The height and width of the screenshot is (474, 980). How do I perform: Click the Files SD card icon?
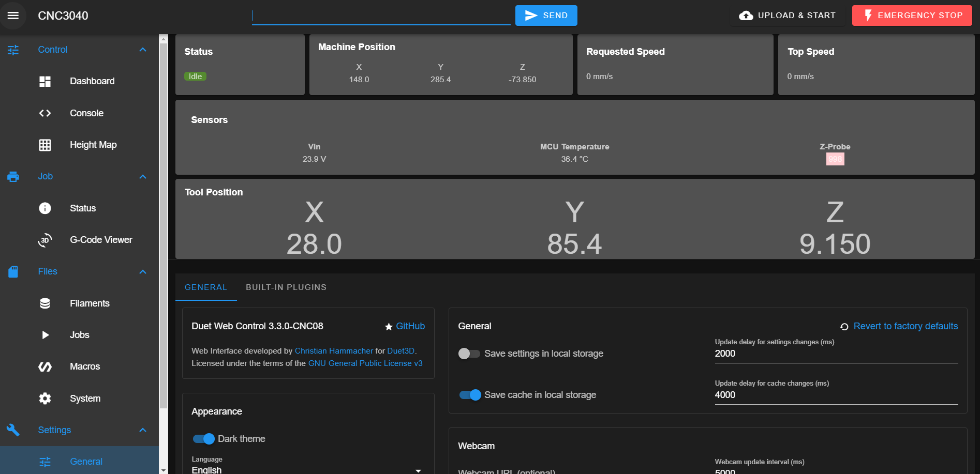13,272
